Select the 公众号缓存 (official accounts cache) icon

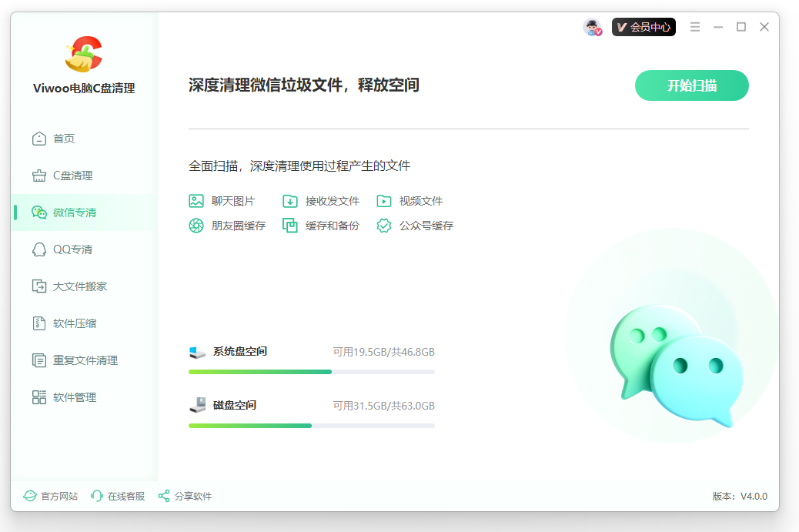pyautogui.click(x=383, y=226)
